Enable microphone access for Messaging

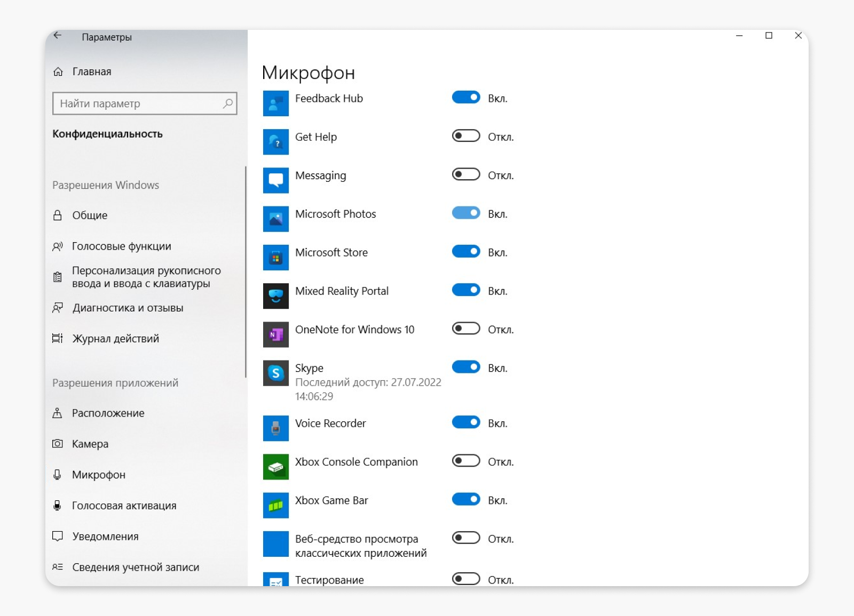click(x=466, y=174)
